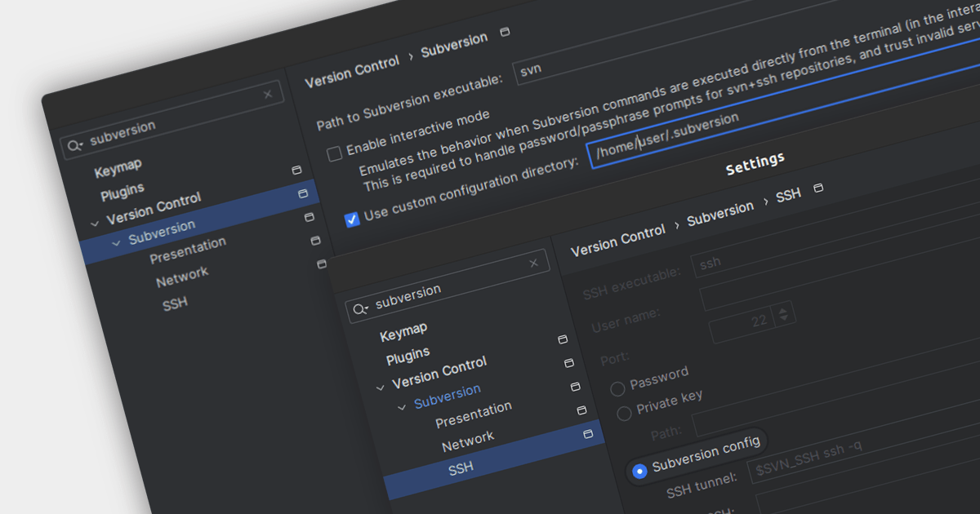Uncheck Use custom configuration directory
This screenshot has height=514, width=980.
point(352,219)
